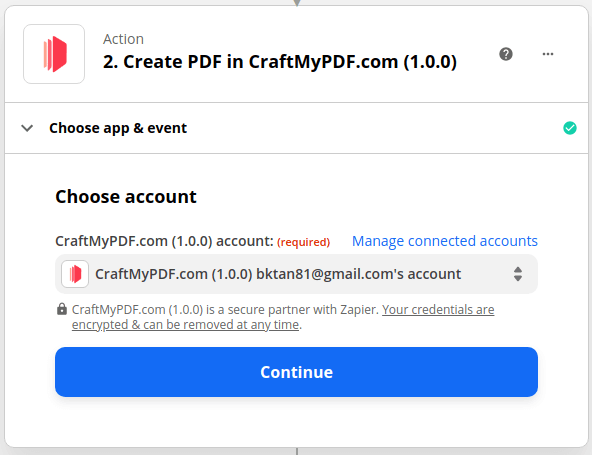This screenshot has width=592, height=455.
Task: Select the 'Action' step type label
Action: [x=123, y=39]
